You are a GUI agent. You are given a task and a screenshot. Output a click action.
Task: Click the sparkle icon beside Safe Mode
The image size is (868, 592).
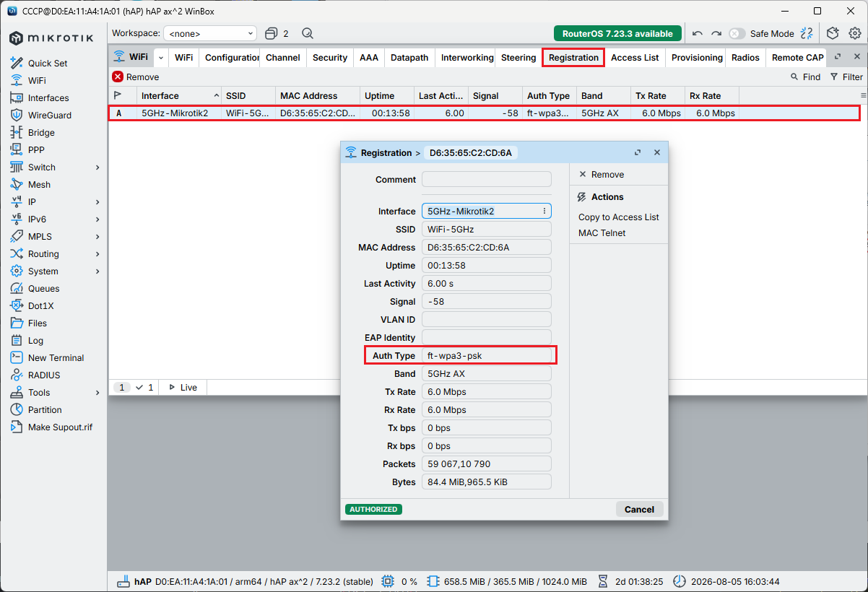(x=807, y=33)
